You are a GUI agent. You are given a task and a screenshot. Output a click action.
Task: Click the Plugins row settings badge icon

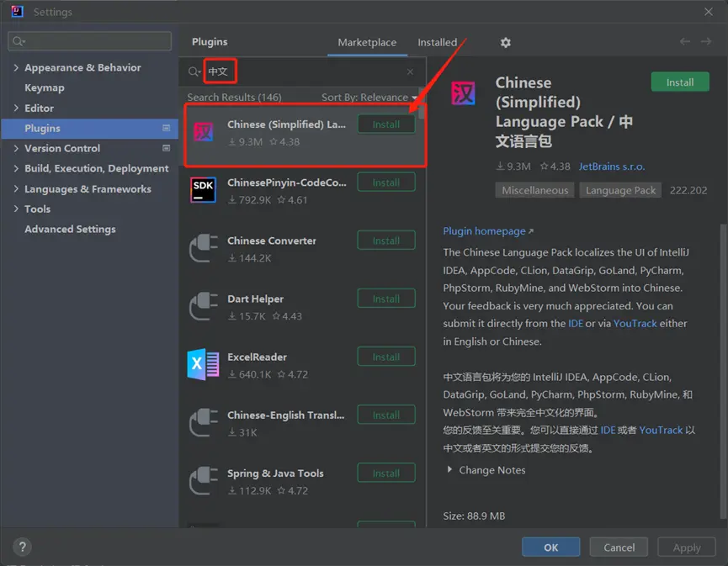click(166, 128)
